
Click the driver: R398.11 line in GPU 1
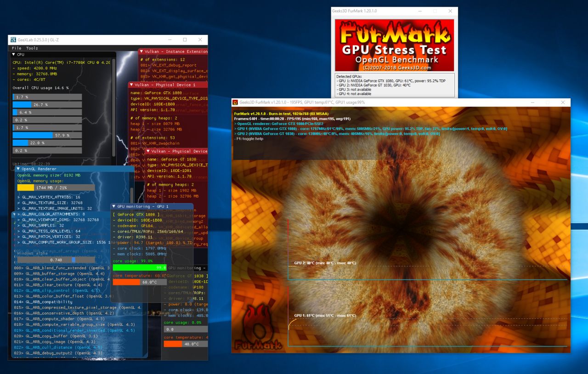coord(134,237)
